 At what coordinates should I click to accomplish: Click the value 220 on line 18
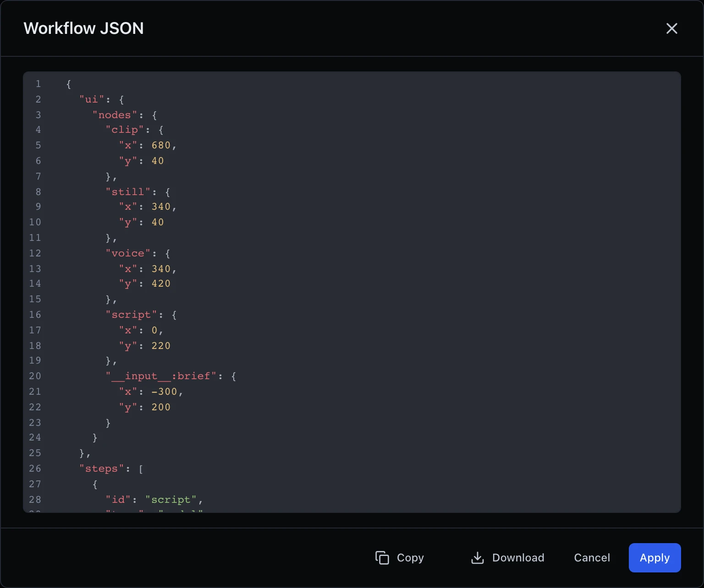(161, 346)
